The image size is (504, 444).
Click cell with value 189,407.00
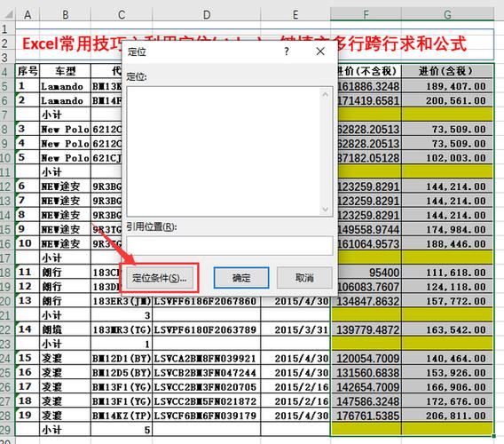pos(447,86)
